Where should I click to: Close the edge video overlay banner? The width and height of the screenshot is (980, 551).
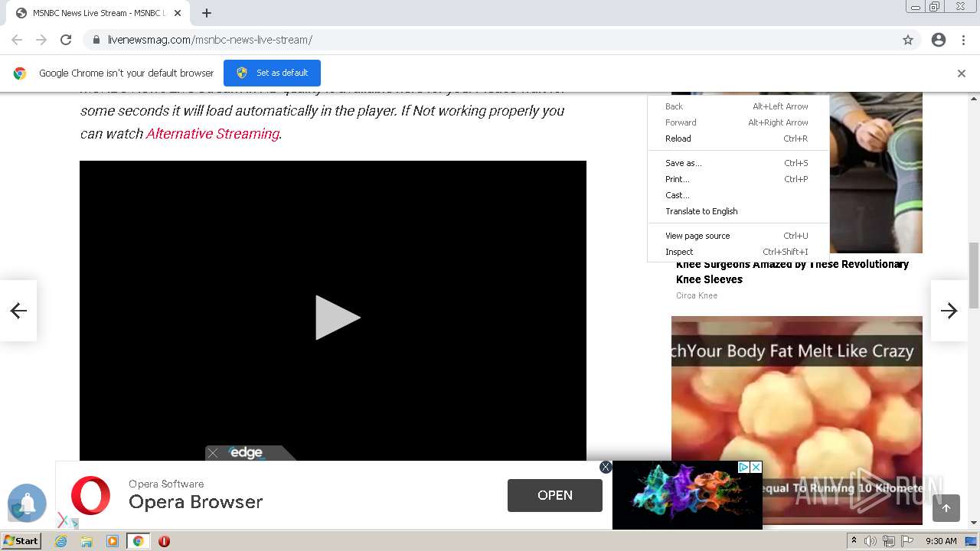pyautogui.click(x=213, y=453)
